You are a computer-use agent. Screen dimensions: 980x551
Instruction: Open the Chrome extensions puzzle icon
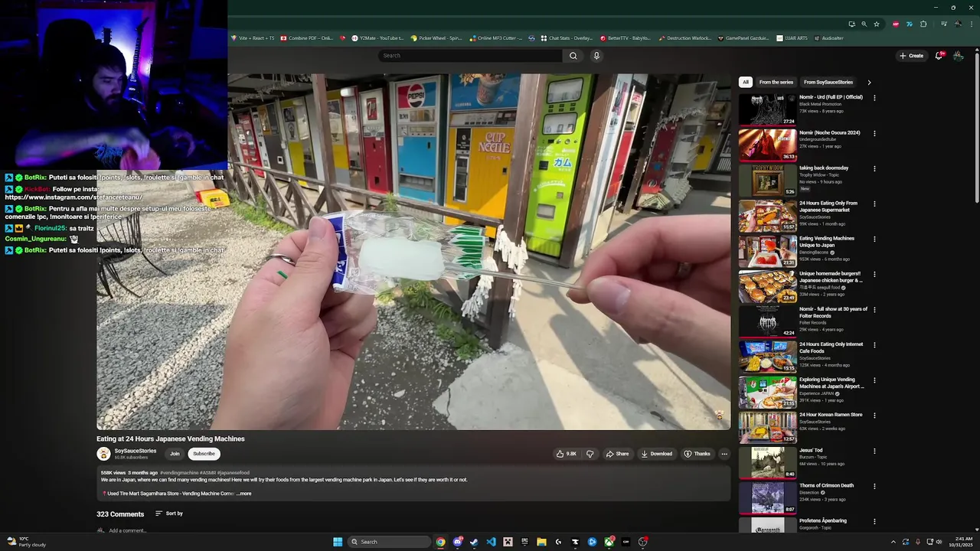point(923,24)
